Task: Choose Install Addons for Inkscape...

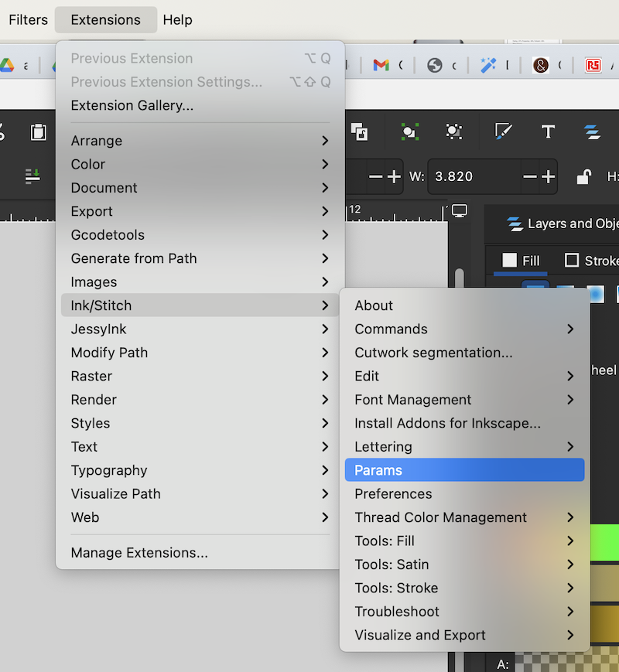Action: [x=464, y=424]
